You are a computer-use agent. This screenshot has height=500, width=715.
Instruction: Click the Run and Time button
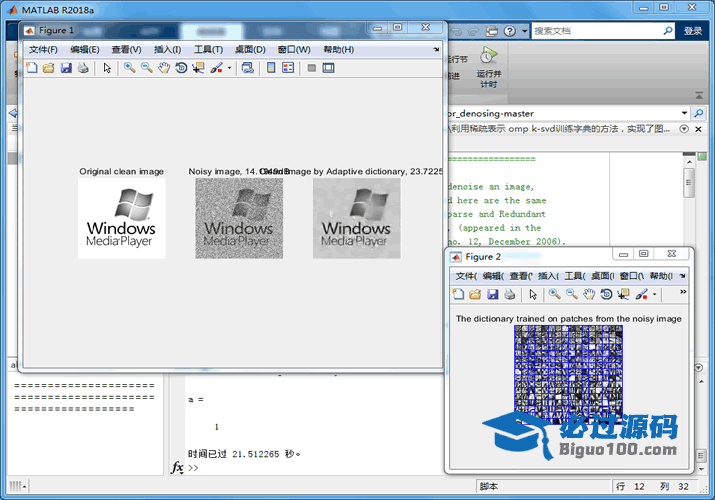coord(488,66)
